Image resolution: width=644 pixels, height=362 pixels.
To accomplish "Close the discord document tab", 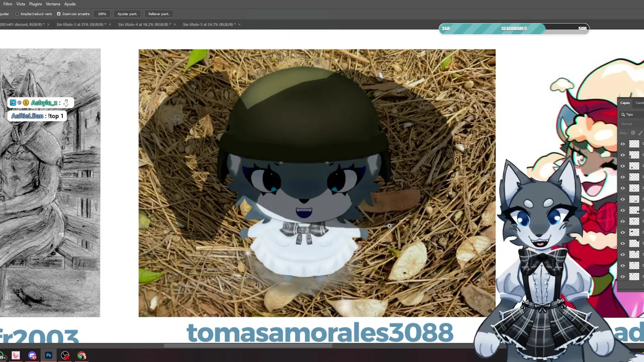I will [x=48, y=25].
